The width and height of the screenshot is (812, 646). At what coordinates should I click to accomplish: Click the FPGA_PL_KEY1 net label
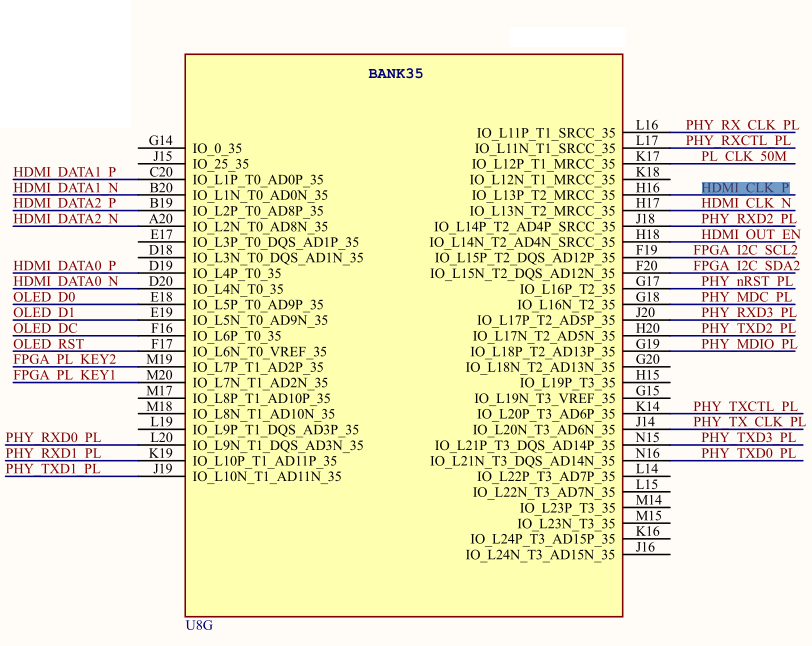(x=64, y=375)
